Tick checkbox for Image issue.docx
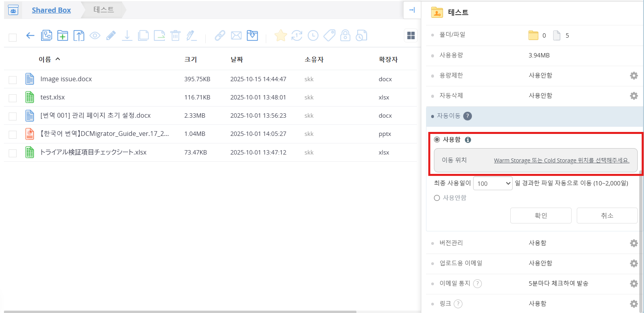The image size is (644, 313). click(13, 80)
